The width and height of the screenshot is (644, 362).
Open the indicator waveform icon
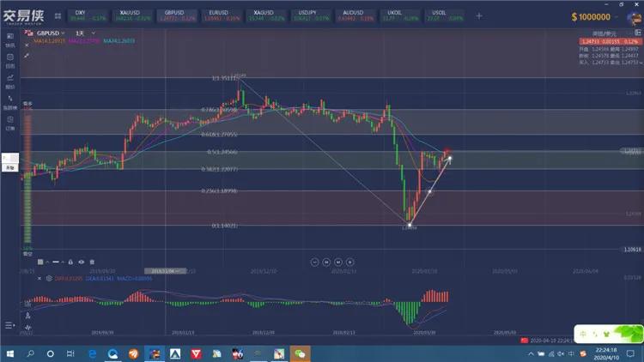point(27,327)
